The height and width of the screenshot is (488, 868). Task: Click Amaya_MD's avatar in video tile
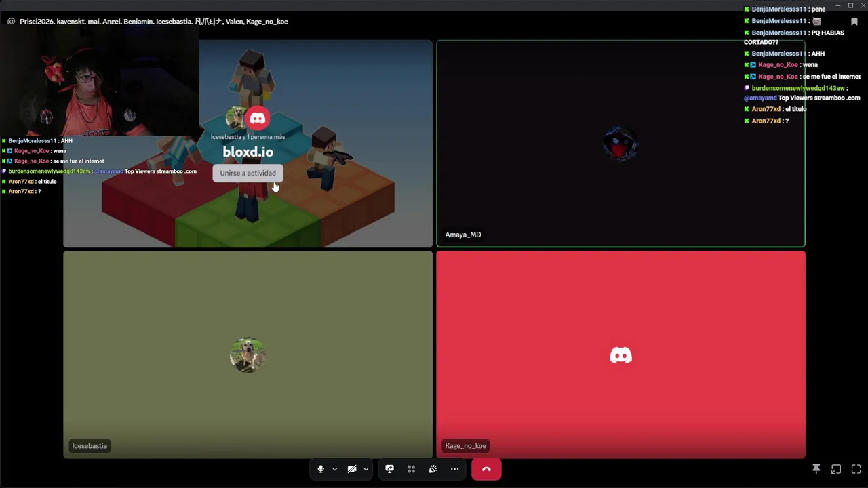(620, 144)
